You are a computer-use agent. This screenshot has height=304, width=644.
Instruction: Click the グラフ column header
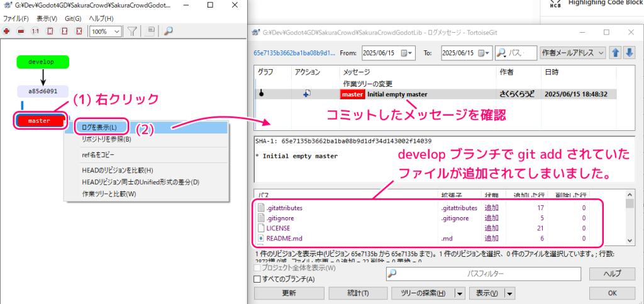click(265, 72)
